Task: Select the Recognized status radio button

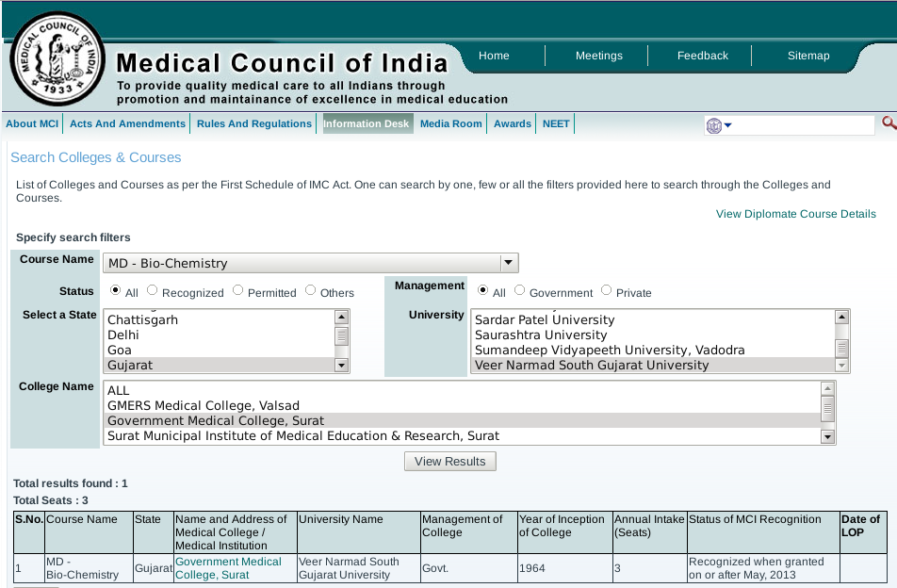Action: (153, 291)
